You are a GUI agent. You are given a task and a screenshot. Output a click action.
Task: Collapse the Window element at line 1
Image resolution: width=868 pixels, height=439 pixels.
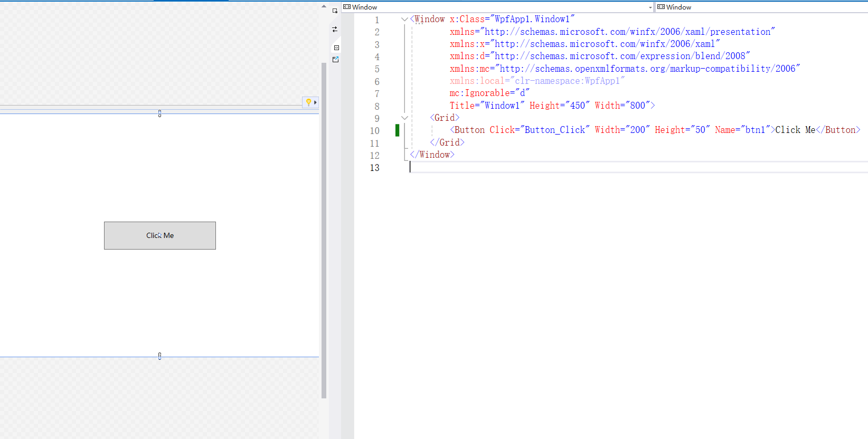[x=404, y=20]
